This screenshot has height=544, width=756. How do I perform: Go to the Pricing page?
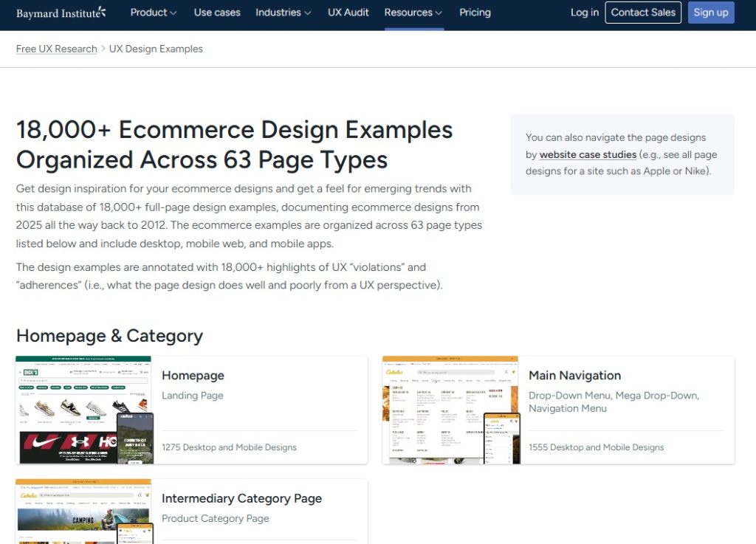475,13
